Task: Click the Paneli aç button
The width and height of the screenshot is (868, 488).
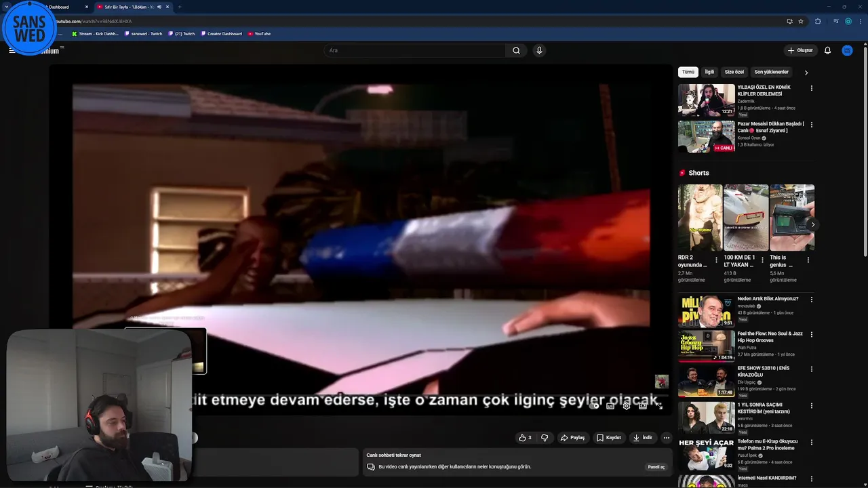Action: click(656, 467)
